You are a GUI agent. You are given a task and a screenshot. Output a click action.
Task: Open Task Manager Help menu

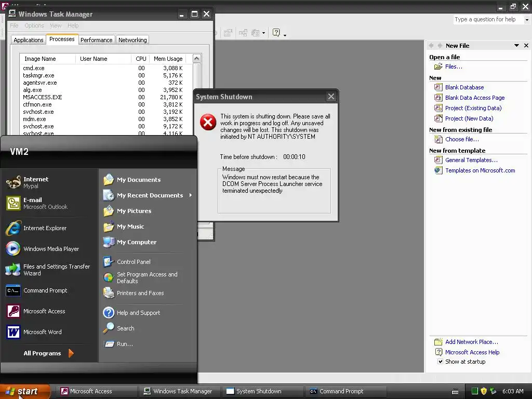tap(73, 25)
